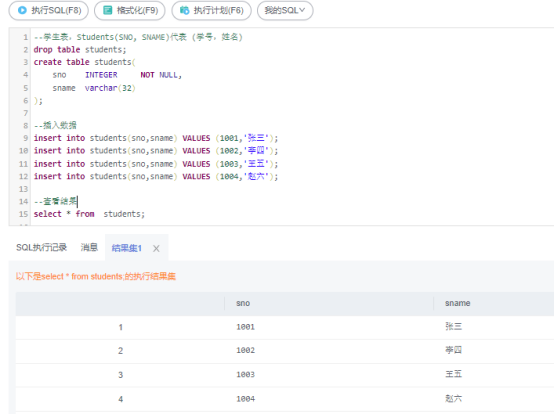Click the plan icon in 执行计划(F6)

[x=184, y=10]
